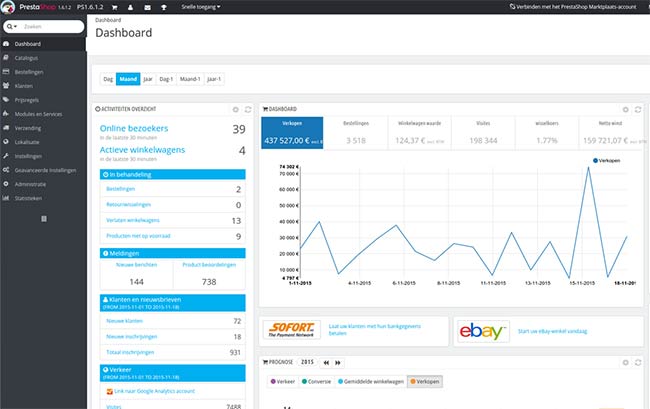Select the Netto winst metric tile
The width and height of the screenshot is (650, 409).
[x=611, y=133]
